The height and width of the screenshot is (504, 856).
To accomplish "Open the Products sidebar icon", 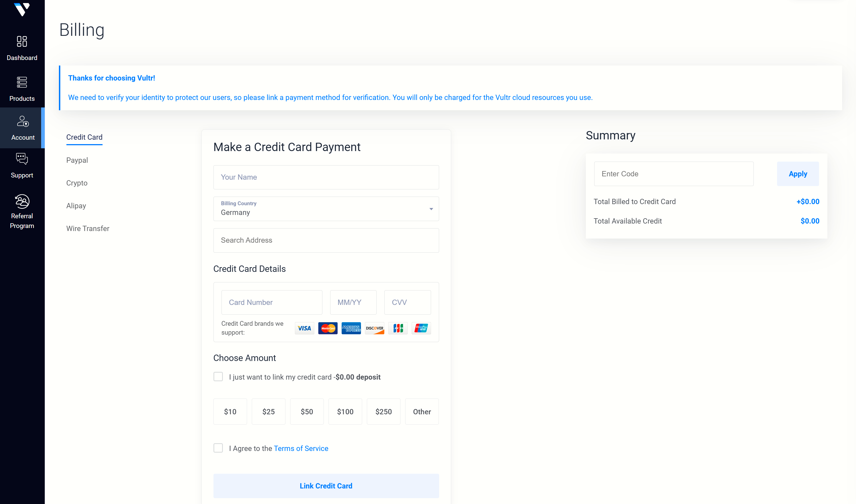I will tap(22, 82).
